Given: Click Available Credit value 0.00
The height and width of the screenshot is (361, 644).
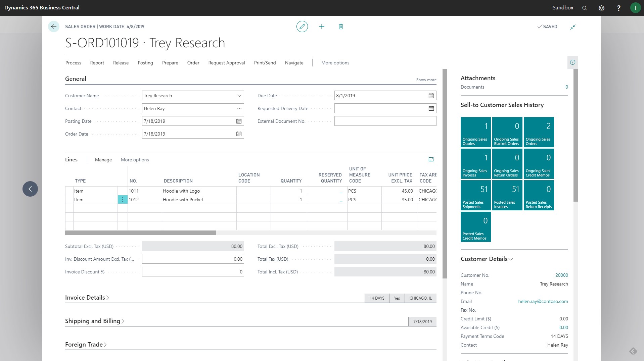Looking at the screenshot, I should pos(564,327).
